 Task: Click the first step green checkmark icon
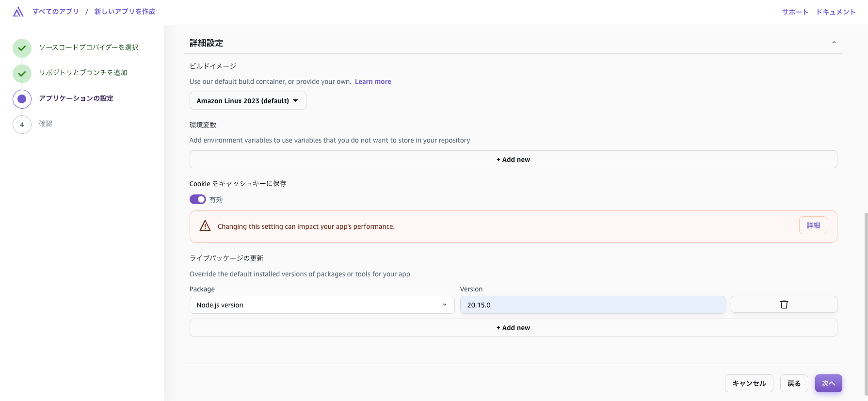tap(22, 48)
